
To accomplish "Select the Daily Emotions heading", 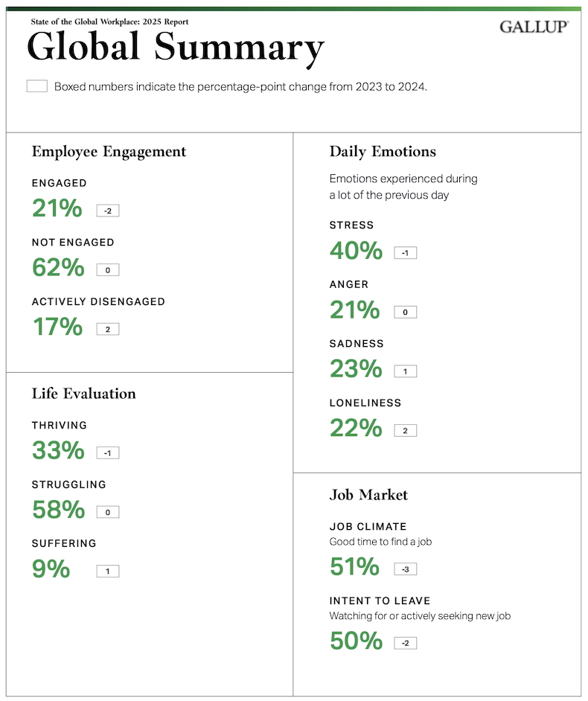I will pos(383,152).
